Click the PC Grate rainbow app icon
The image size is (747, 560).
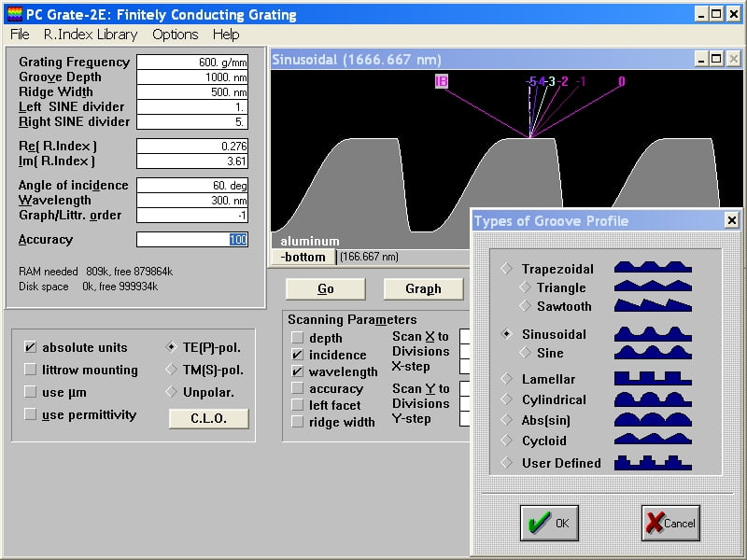tap(14, 14)
